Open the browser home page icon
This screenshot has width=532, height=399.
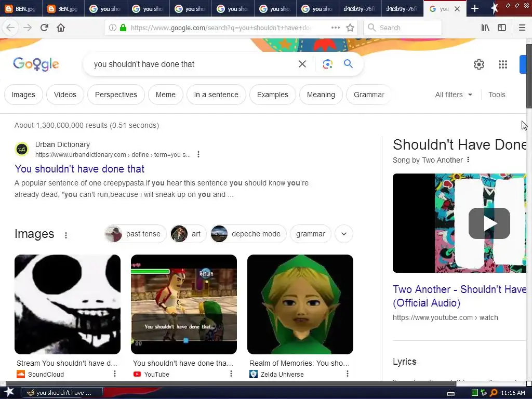tap(61, 28)
